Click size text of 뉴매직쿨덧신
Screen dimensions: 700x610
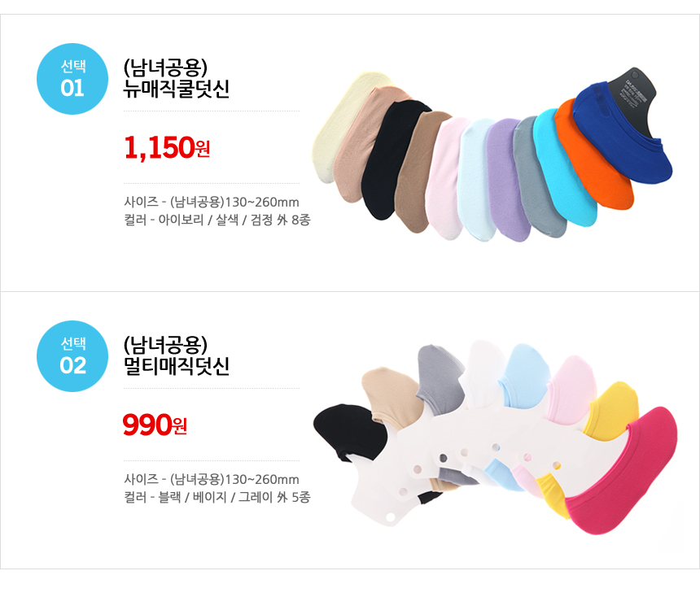click(x=212, y=203)
